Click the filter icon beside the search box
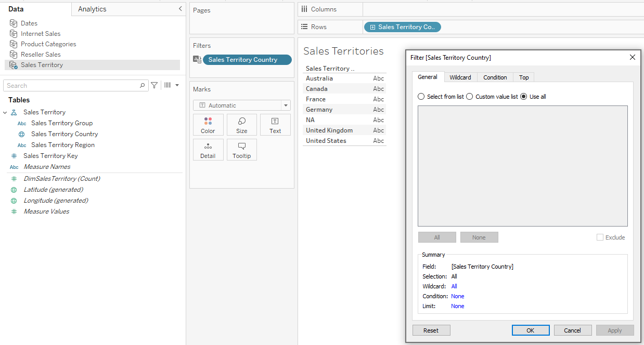Screen dimensions: 644x345 [154, 85]
